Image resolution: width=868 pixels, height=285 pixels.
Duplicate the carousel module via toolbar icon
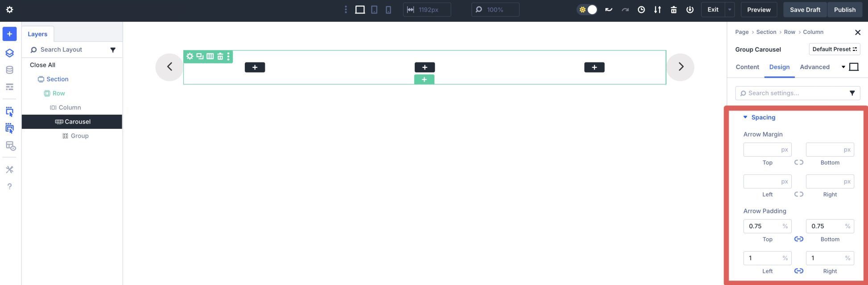coord(200,56)
